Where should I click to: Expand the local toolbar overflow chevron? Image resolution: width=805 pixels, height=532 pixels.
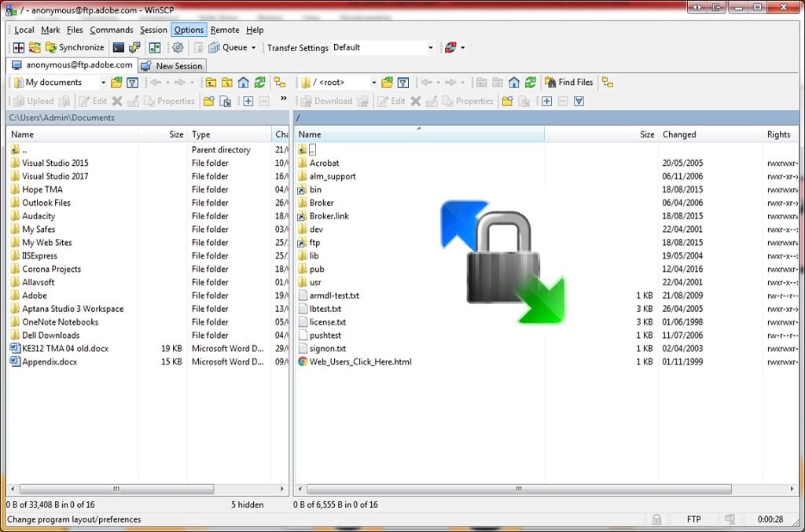click(283, 98)
